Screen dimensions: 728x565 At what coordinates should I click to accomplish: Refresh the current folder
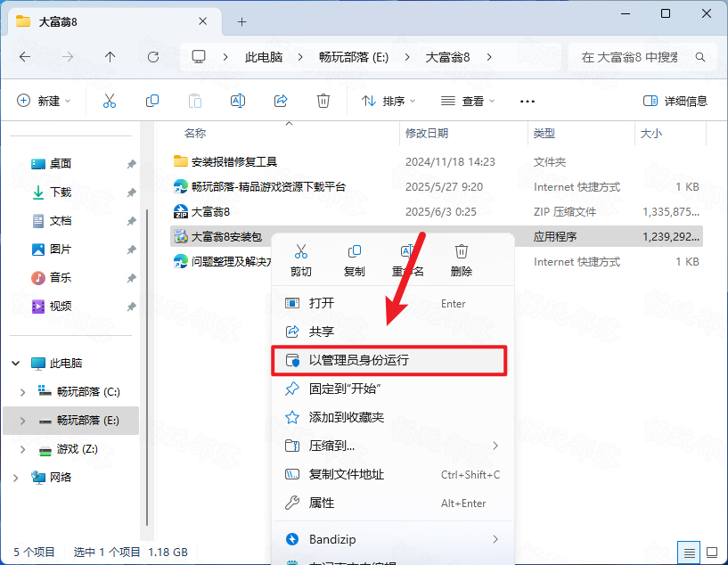tap(153, 57)
